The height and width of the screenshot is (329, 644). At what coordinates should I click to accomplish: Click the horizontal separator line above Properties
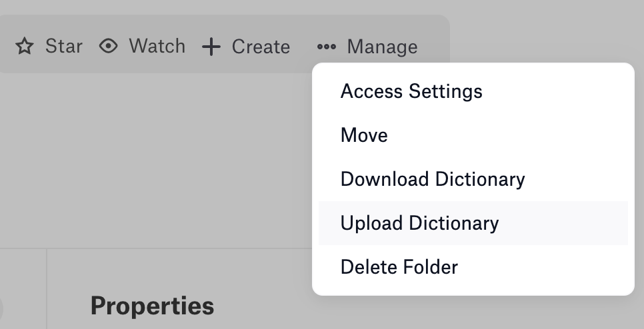point(156,248)
